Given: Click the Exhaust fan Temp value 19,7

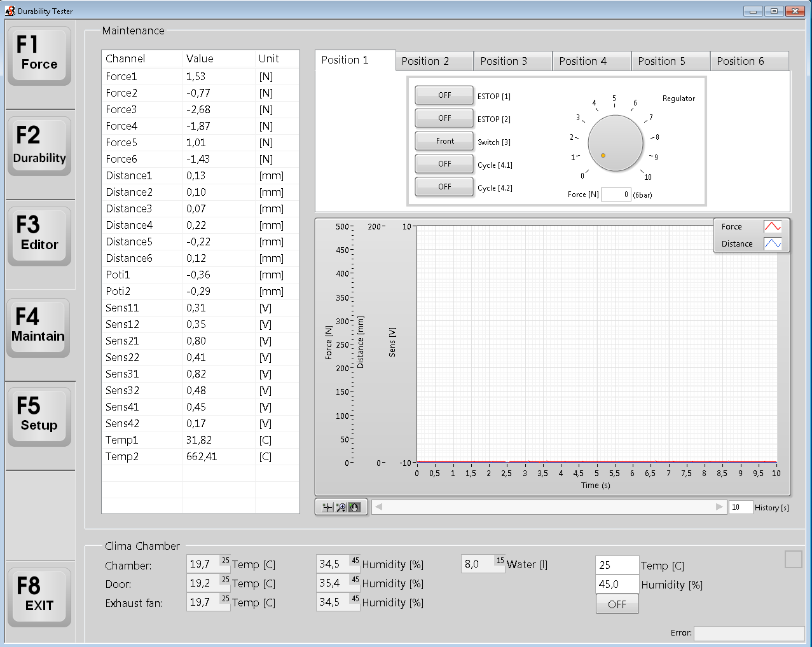Looking at the screenshot, I should click(209, 602).
